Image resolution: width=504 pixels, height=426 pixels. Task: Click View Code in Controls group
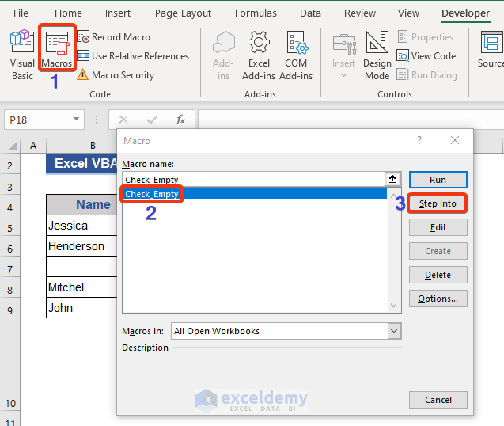pos(426,56)
